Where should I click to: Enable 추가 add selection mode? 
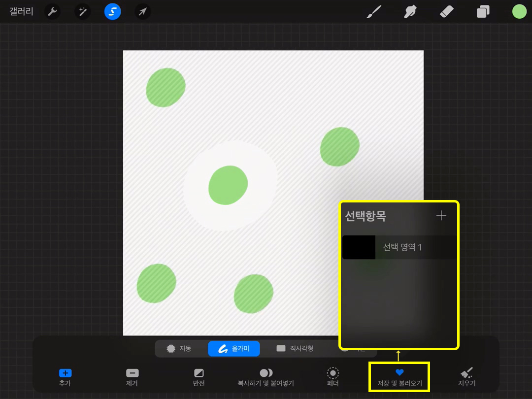point(65,377)
